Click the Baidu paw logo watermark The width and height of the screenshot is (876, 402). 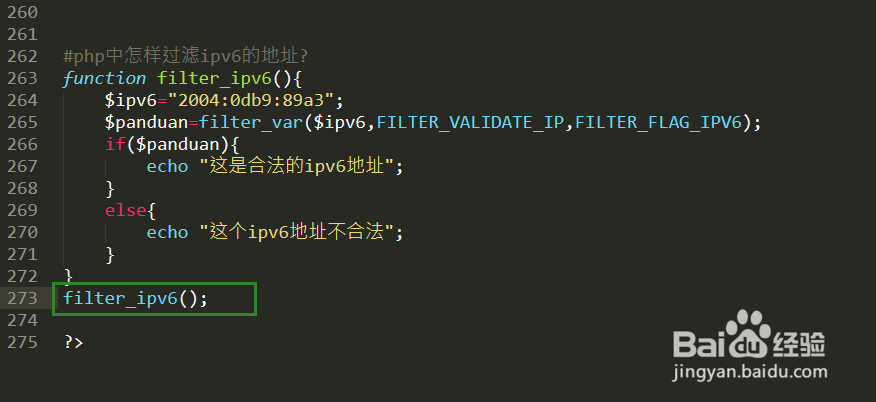tap(749, 335)
